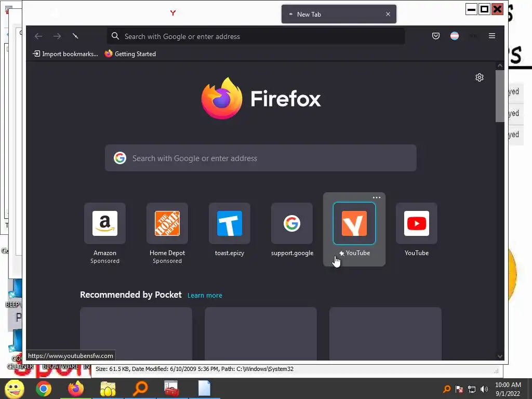Select the browser tab with red Y favicon
532x399 pixels.
tap(172, 13)
